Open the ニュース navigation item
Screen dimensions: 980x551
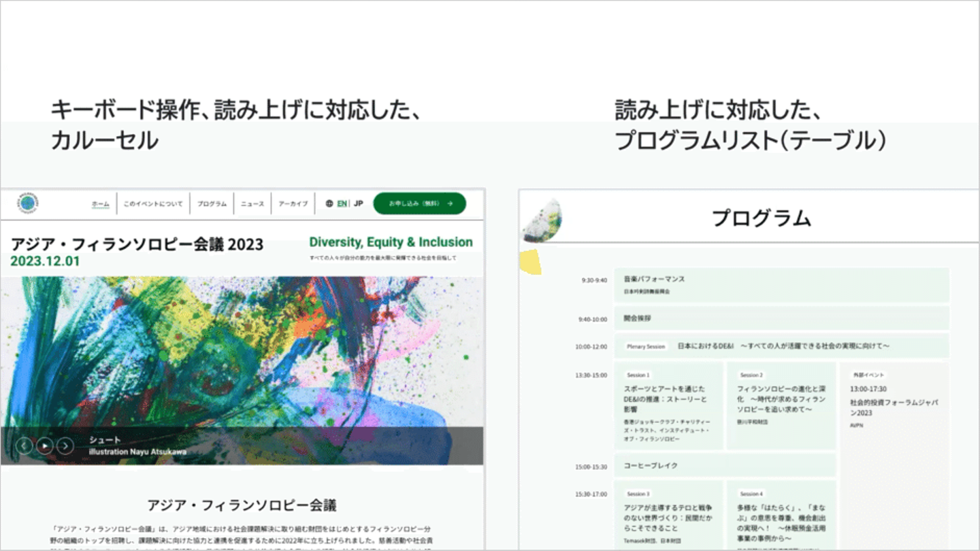252,204
